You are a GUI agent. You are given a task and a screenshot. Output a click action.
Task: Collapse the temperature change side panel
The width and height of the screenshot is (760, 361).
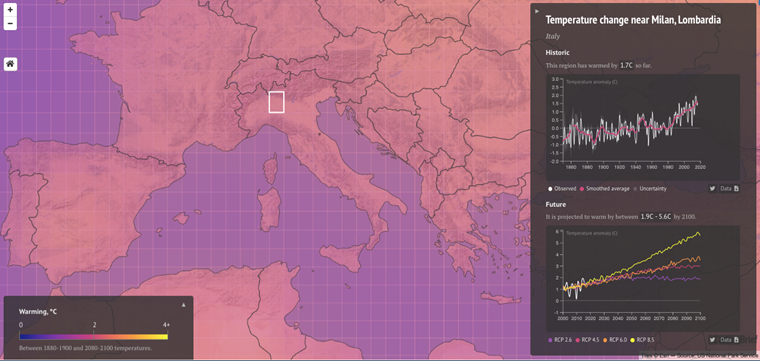click(x=537, y=11)
